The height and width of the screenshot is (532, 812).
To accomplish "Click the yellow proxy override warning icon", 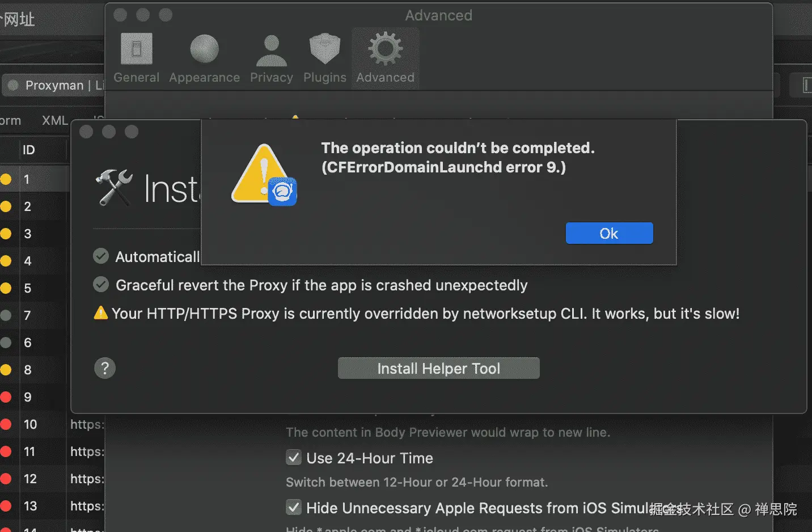I will pos(101,313).
